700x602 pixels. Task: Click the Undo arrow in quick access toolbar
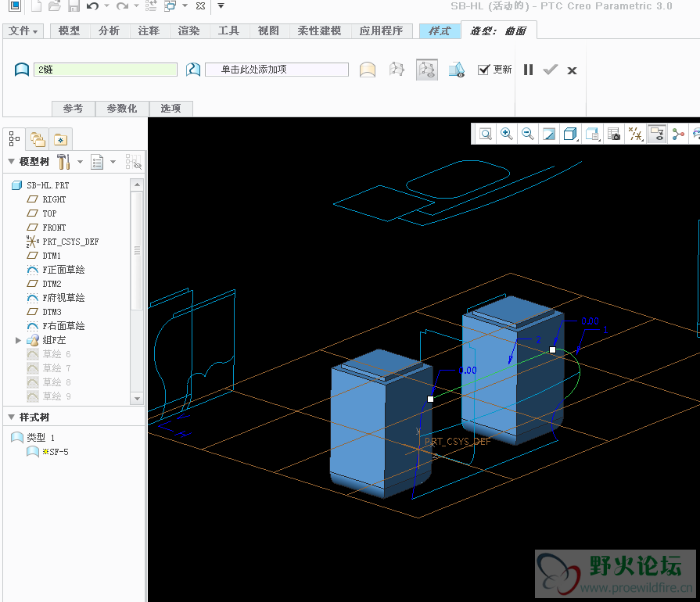(92, 5)
